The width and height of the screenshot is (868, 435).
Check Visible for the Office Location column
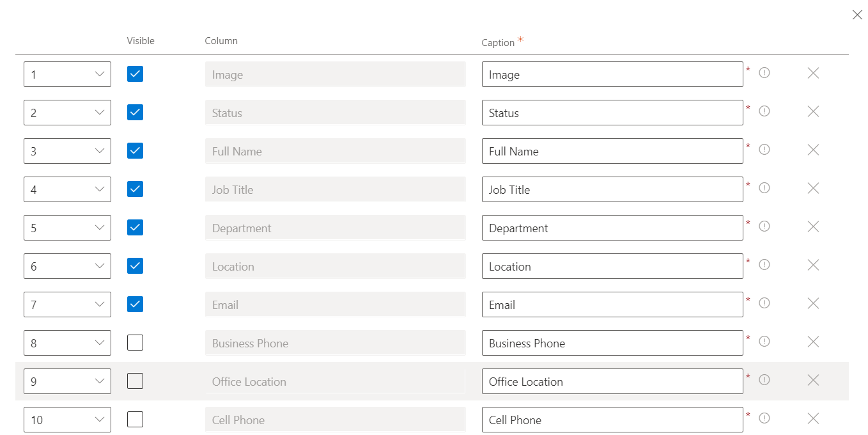point(135,381)
